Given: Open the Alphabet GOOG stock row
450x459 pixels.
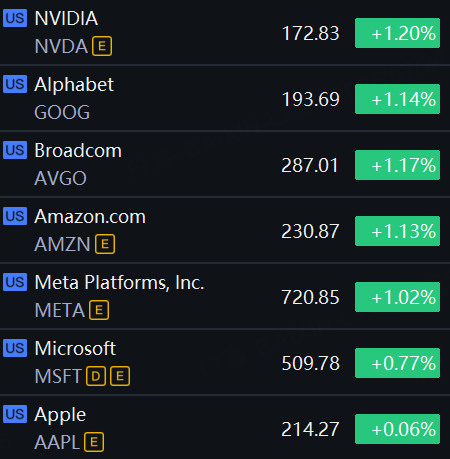Looking at the screenshot, I should 225,98.
